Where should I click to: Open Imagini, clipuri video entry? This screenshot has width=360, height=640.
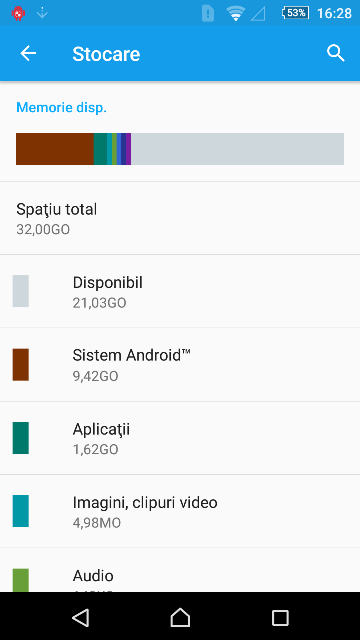180,511
